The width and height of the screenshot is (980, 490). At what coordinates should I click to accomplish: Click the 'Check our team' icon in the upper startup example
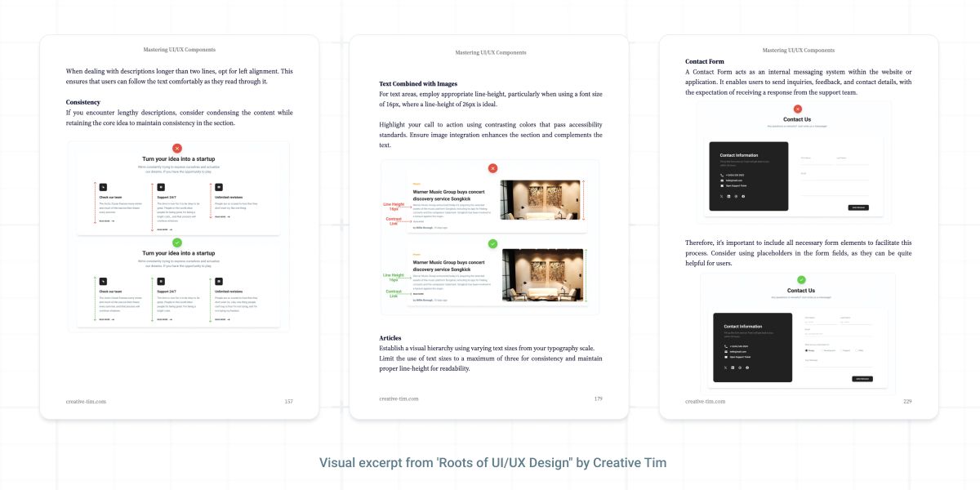pyautogui.click(x=102, y=188)
